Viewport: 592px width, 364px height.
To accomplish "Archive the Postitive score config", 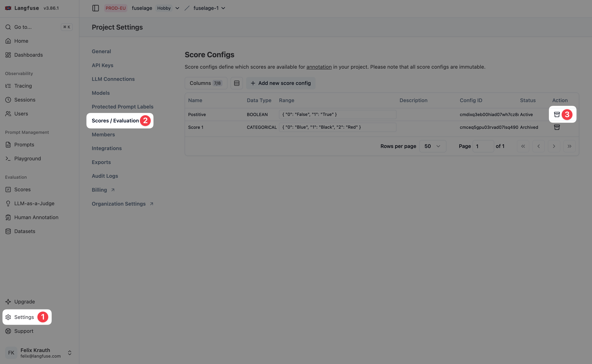I will 557,114.
